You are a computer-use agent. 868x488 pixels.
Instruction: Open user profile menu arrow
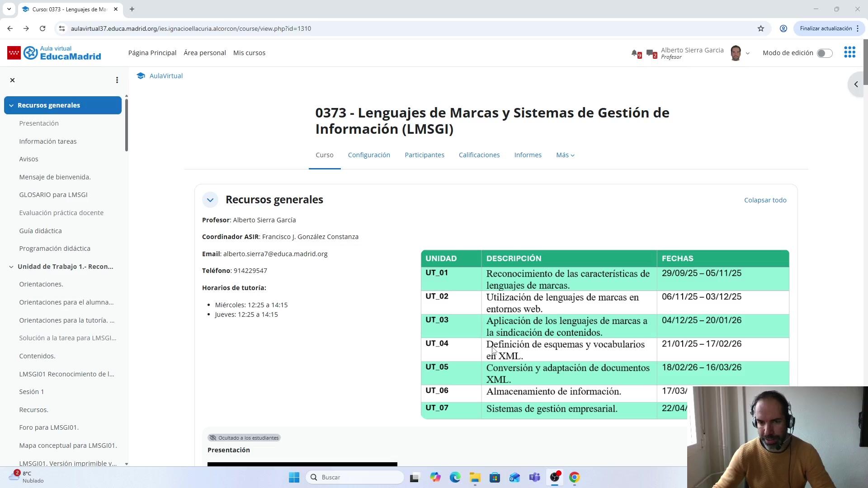748,53
